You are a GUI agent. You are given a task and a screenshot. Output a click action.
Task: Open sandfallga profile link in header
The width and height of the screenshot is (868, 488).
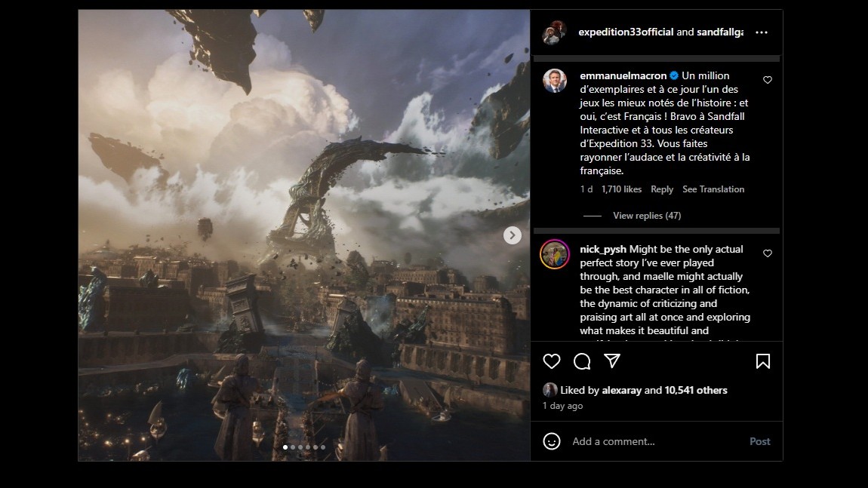point(720,32)
